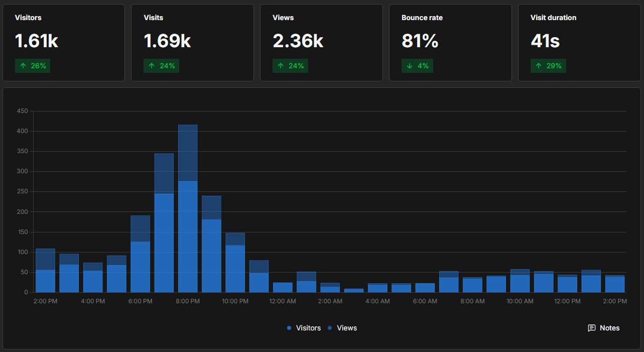Click the Bounce rate 81% value
Screen dimensions: 644x352
420,41
